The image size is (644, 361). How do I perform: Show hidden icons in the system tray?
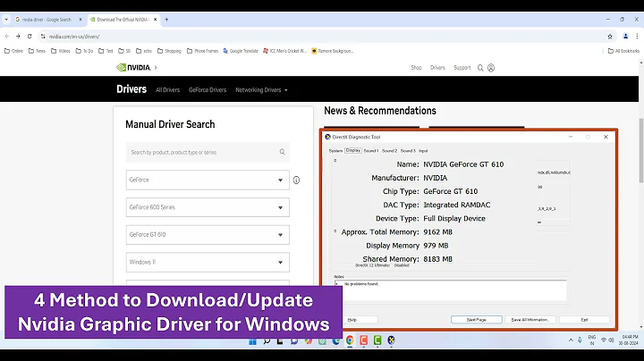tap(571, 340)
